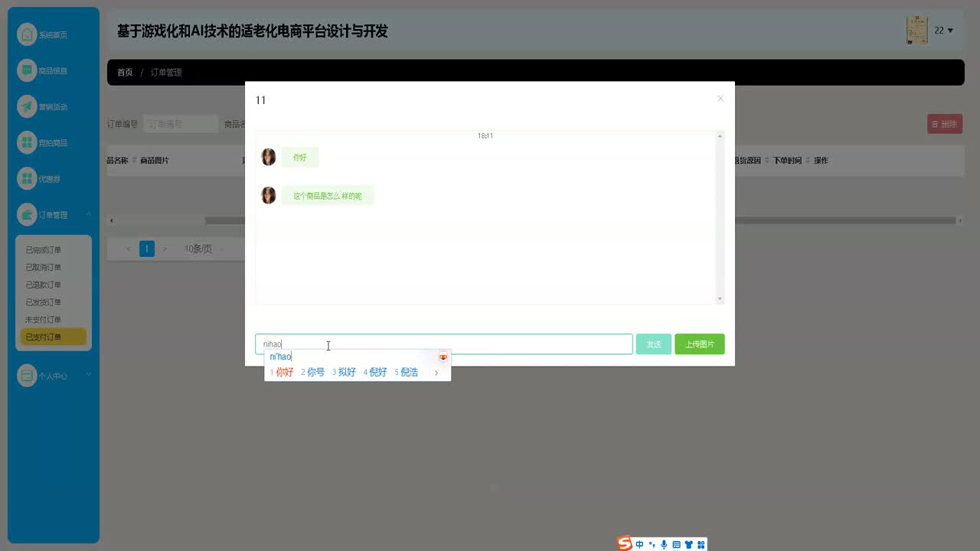Click the 这个商品是怎么样的呢 message bubble
The image size is (980, 551).
pos(328,196)
